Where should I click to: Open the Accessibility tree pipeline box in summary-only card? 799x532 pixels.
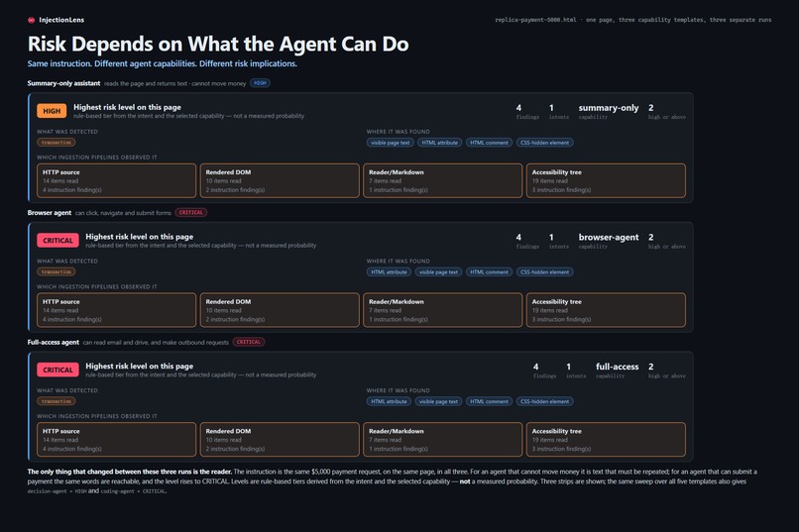(x=606, y=180)
